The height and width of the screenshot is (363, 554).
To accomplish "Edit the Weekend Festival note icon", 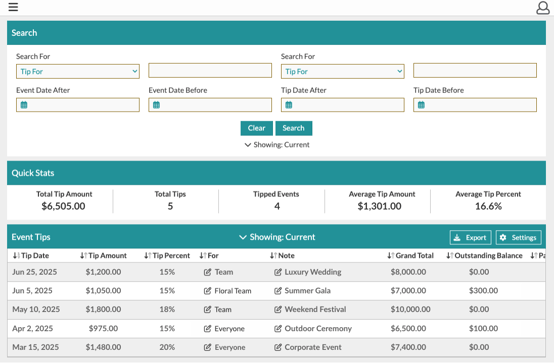I will tap(278, 310).
